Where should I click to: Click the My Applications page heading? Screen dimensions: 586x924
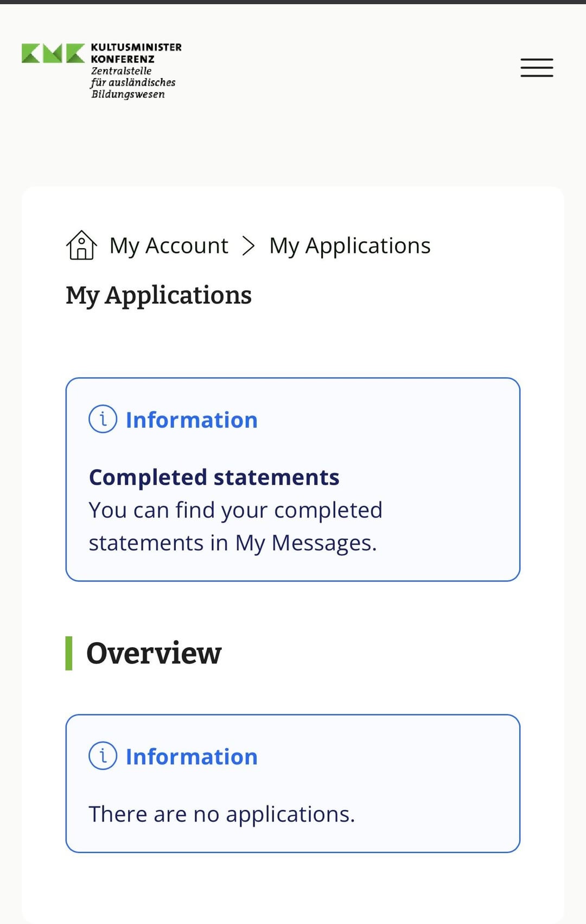click(158, 295)
